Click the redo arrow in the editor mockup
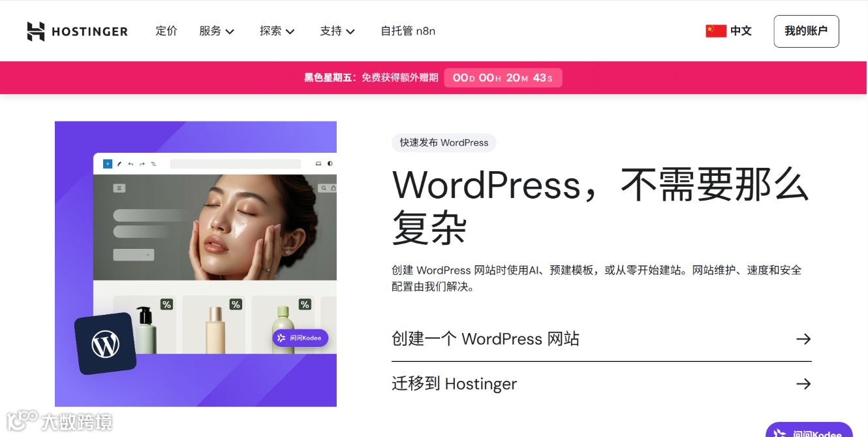 click(x=142, y=164)
